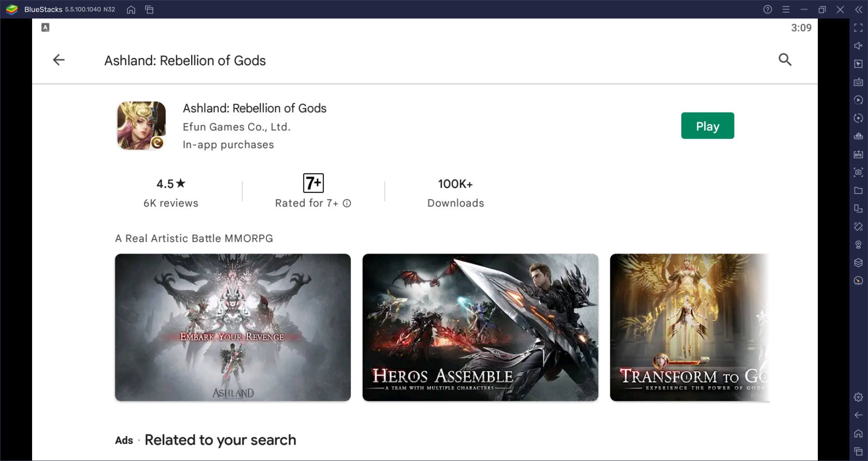Open BlueStacks settings gear icon
The height and width of the screenshot is (461, 868).
(859, 397)
